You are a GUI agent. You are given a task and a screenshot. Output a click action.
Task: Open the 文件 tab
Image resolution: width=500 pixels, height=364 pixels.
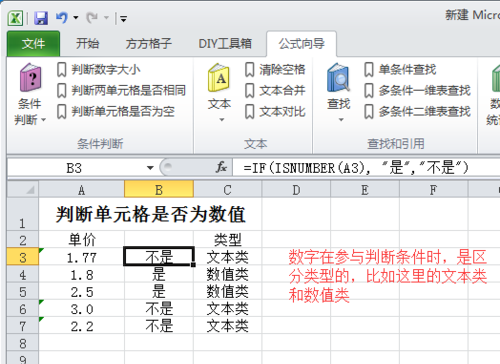pos(33,44)
